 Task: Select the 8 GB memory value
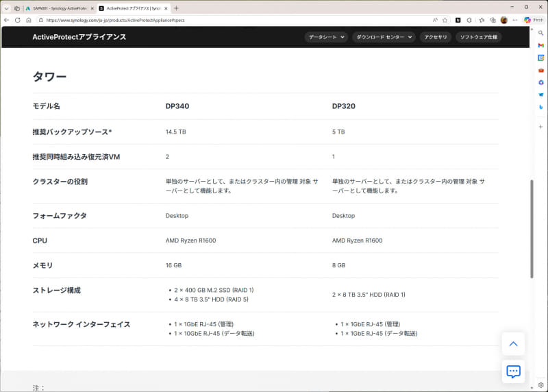click(338, 265)
